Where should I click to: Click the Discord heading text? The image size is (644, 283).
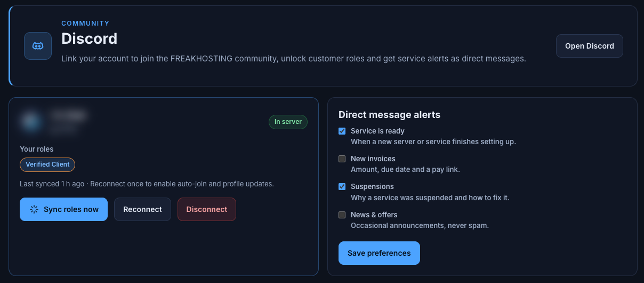coord(89,38)
